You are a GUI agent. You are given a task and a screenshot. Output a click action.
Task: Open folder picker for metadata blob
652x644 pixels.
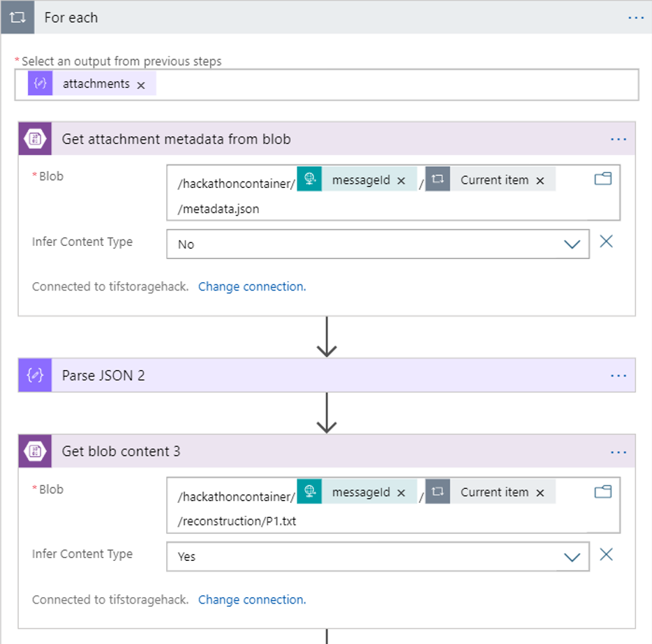tap(603, 179)
